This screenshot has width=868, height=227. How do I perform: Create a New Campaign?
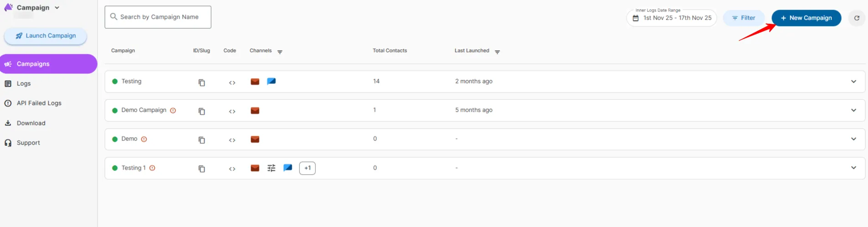point(806,18)
